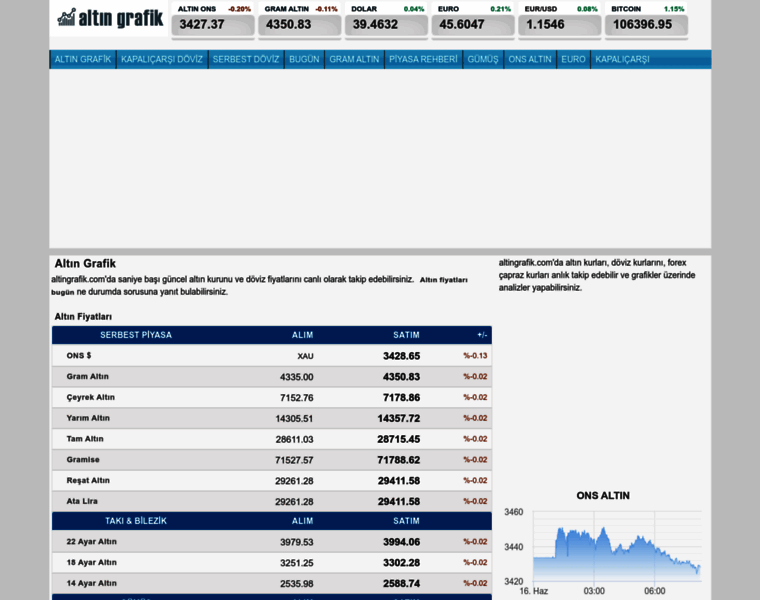Screen dimensions: 760x600
Task: Click the altın grafik logo
Action: (110, 18)
